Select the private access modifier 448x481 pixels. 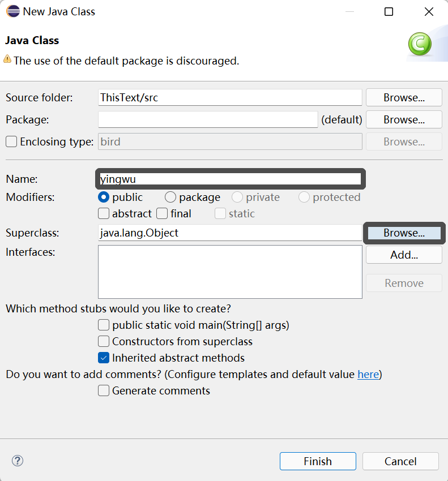(237, 197)
